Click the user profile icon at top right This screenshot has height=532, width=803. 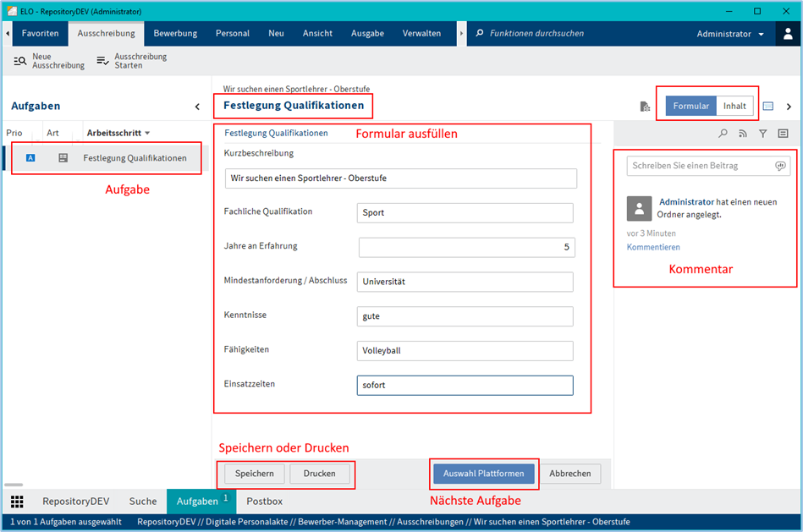pos(787,34)
